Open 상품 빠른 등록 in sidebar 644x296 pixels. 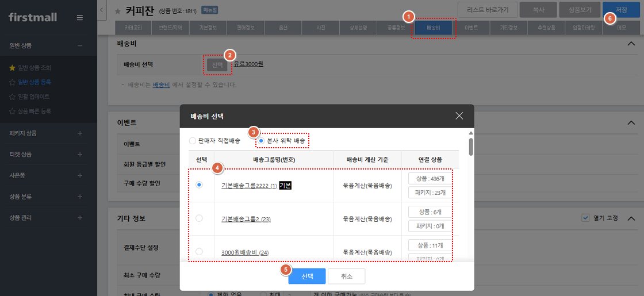point(34,112)
